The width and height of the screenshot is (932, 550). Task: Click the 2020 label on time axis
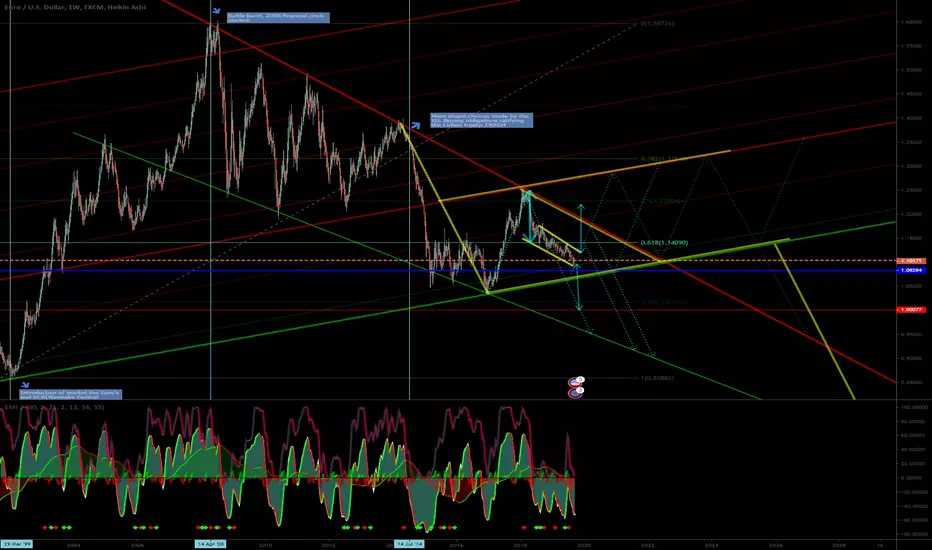pos(584,545)
